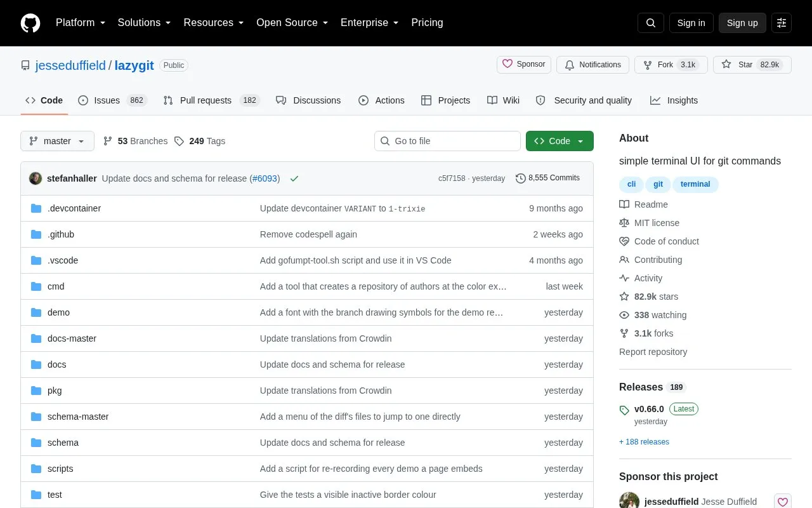Viewport: 812px width, 508px height.
Task: Open stefanhaller's avatar image
Action: tap(36, 178)
